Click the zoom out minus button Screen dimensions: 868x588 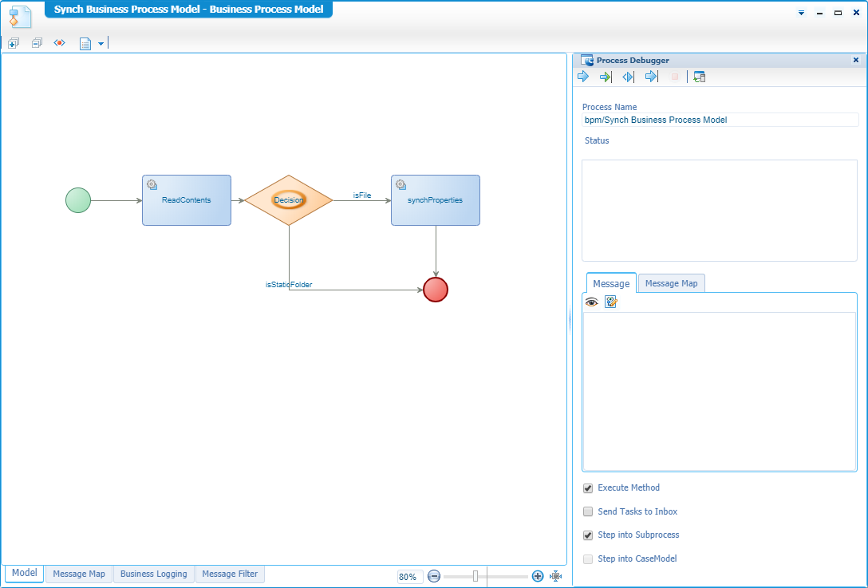click(x=434, y=576)
